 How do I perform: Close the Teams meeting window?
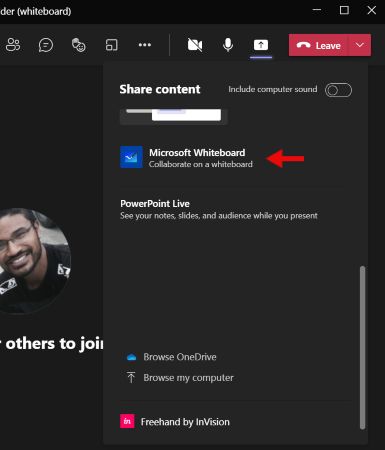pos(372,10)
